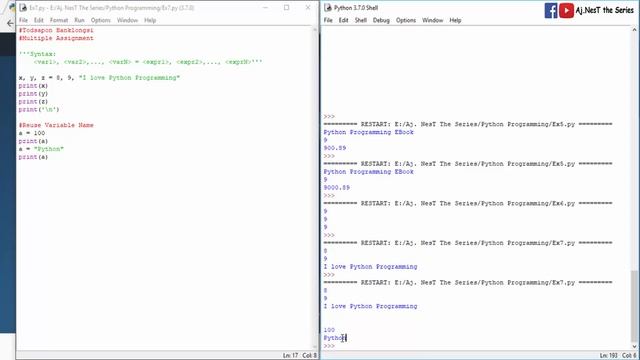Open Help menu in Ex7.py editor

click(x=150, y=20)
